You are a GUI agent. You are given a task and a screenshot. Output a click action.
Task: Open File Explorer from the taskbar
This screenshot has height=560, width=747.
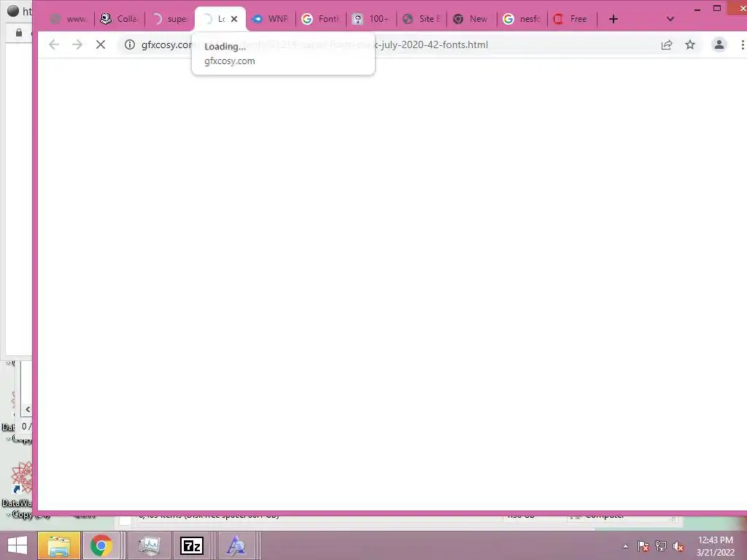(58, 545)
